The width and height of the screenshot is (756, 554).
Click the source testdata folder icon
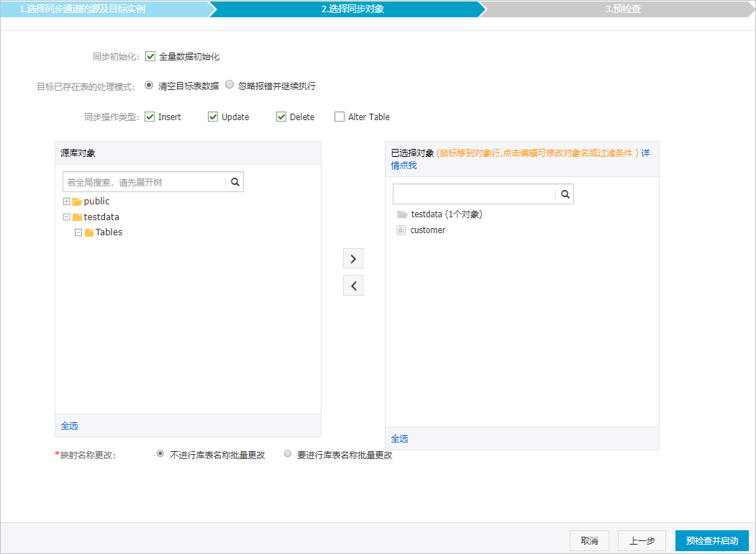click(x=77, y=217)
